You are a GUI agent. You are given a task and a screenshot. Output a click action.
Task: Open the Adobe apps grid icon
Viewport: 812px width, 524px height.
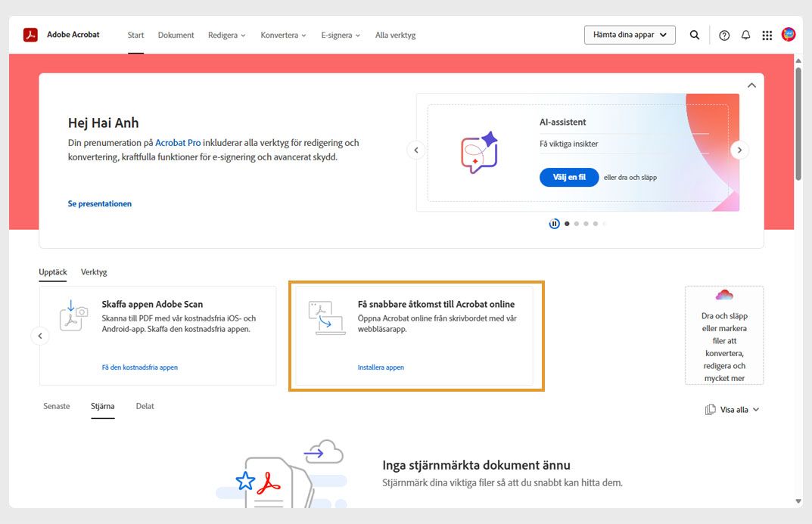pos(767,35)
